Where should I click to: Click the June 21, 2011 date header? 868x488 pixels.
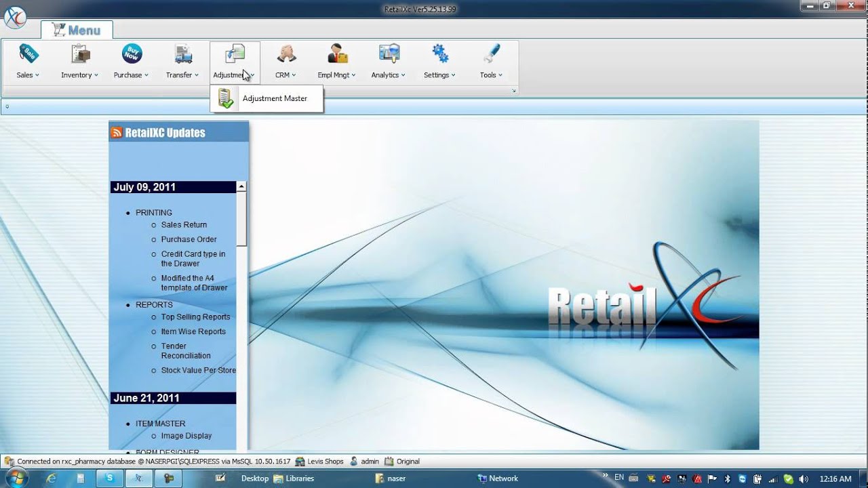click(173, 399)
